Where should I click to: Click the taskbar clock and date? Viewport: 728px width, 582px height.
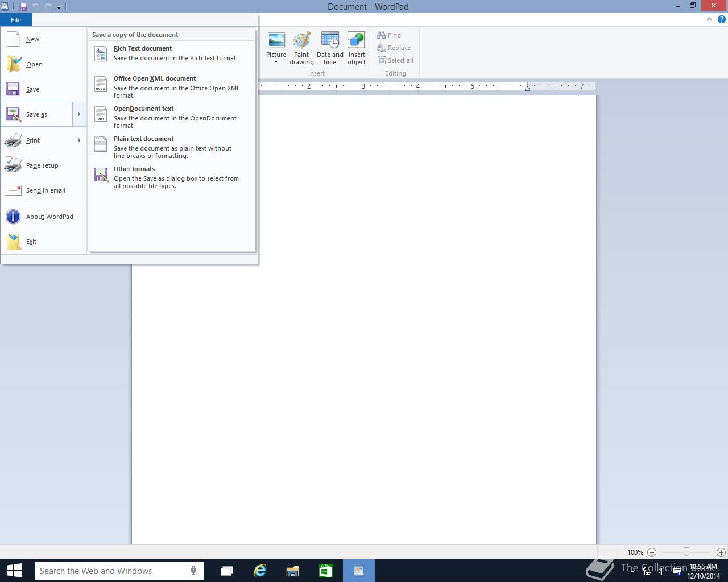pyautogui.click(x=704, y=571)
